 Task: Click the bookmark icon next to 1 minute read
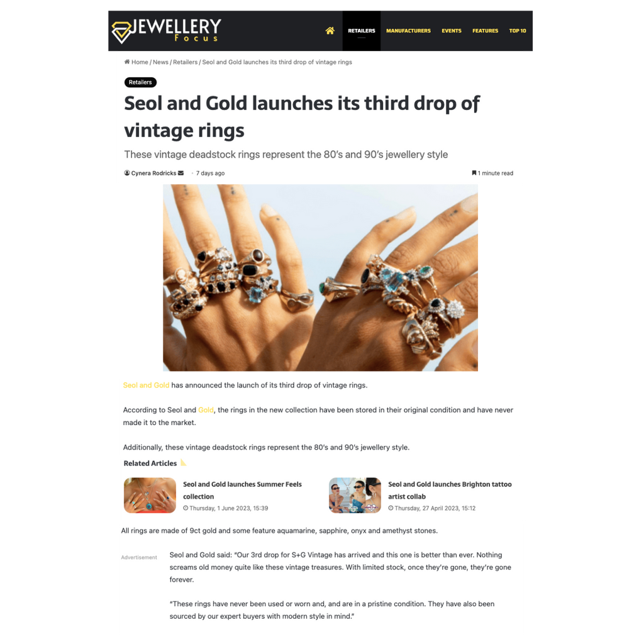[x=474, y=173]
